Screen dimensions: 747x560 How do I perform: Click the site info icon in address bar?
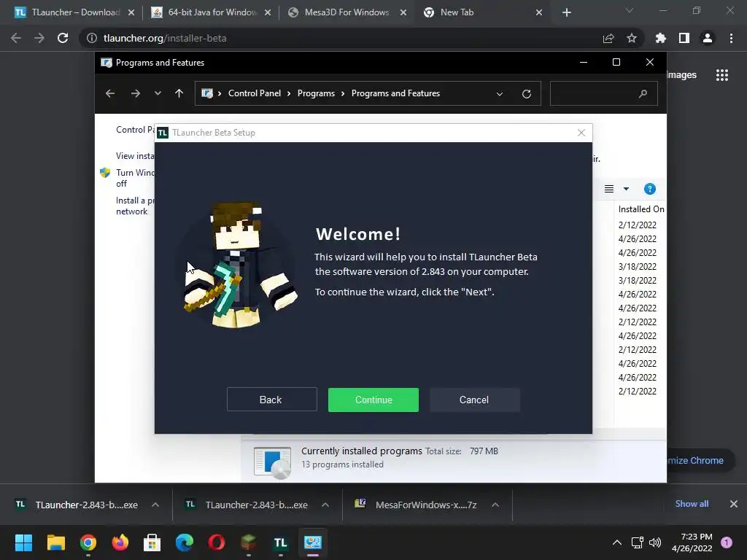[92, 38]
